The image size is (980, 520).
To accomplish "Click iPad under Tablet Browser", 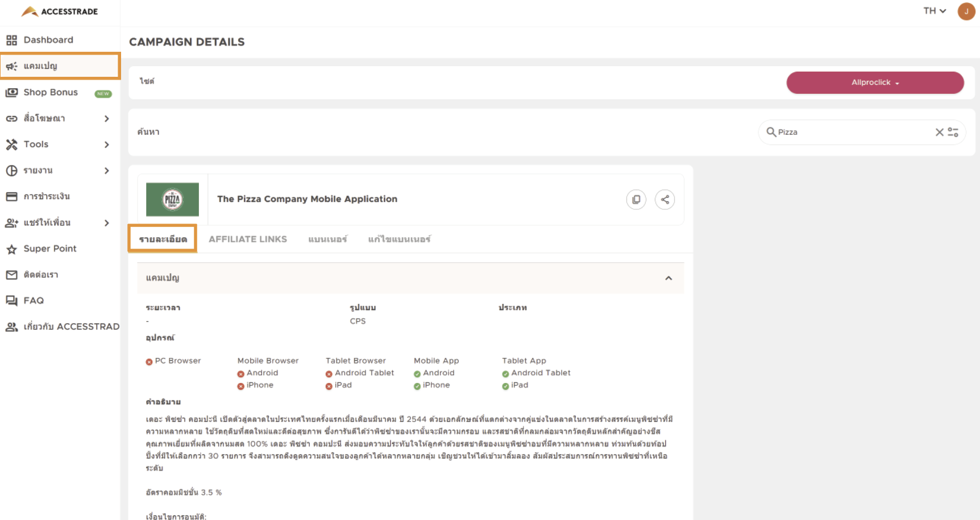I will click(x=339, y=385).
